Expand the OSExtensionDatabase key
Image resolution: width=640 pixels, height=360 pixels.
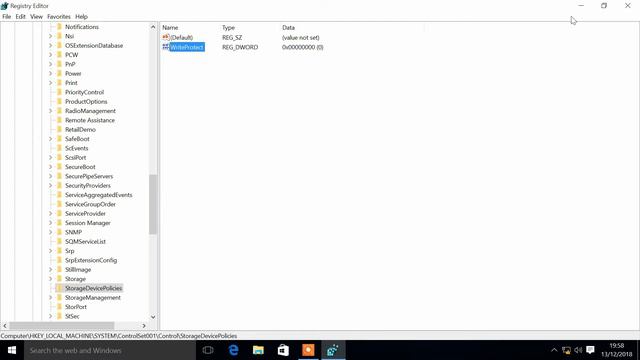click(x=51, y=46)
